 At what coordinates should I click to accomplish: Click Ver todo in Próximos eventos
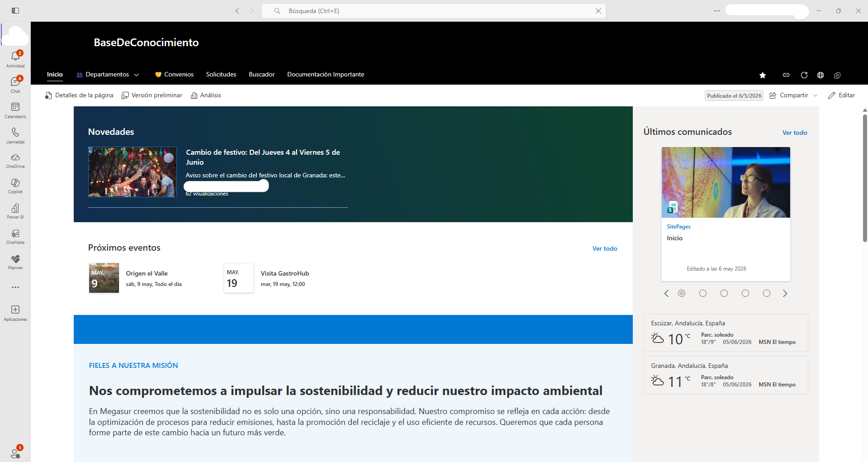(x=605, y=248)
